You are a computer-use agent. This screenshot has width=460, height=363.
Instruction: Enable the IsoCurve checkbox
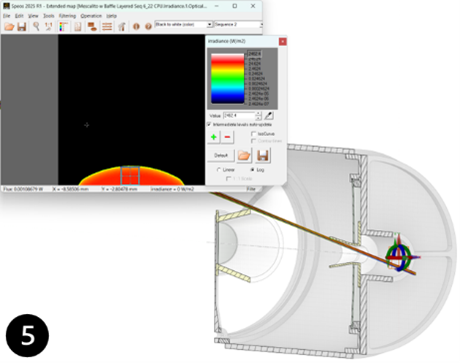click(253, 134)
